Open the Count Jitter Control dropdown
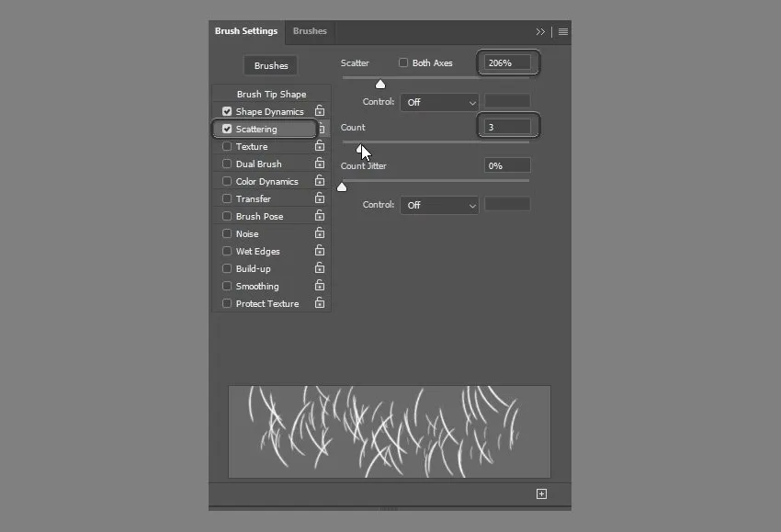Screen dimensions: 781x532 pyautogui.click(x=439, y=205)
